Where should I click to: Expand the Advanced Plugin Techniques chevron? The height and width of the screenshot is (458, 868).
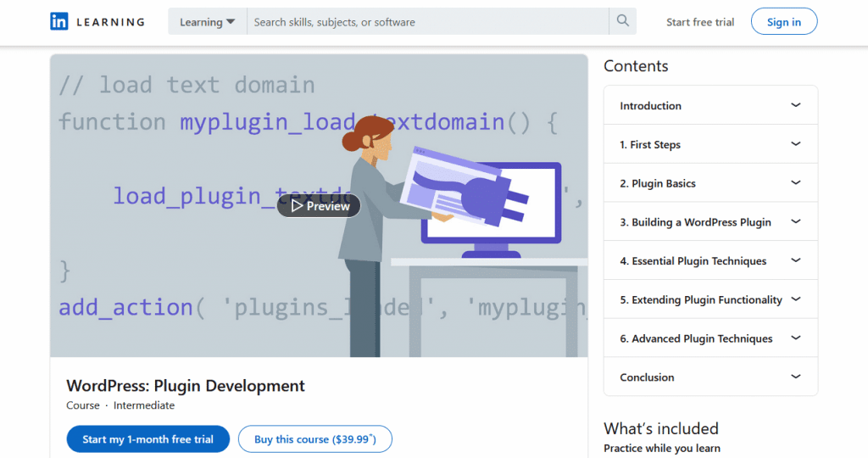[795, 338]
